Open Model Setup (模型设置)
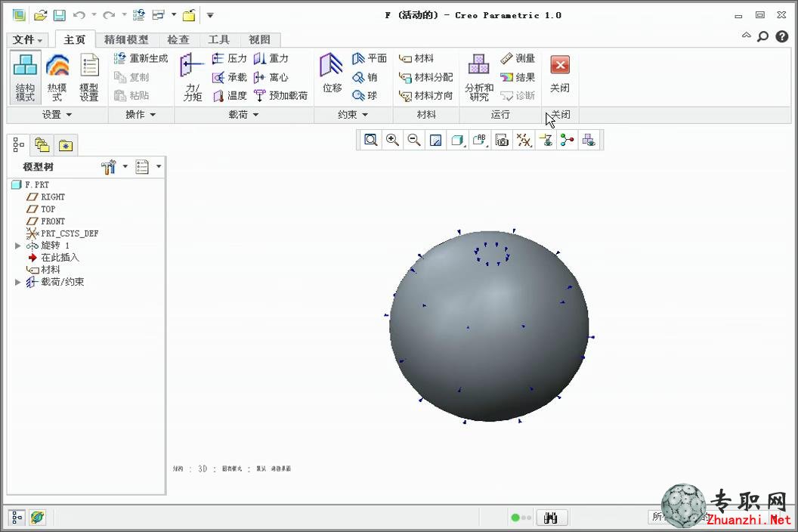This screenshot has height=532, width=798. [x=89, y=77]
